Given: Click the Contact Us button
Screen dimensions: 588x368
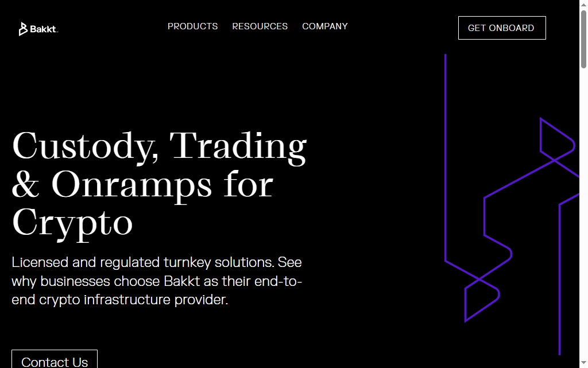Looking at the screenshot, I should pos(55,361).
